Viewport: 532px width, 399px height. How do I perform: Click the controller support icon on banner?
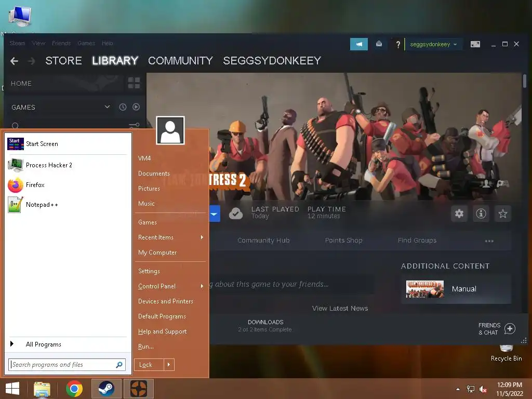503,183
